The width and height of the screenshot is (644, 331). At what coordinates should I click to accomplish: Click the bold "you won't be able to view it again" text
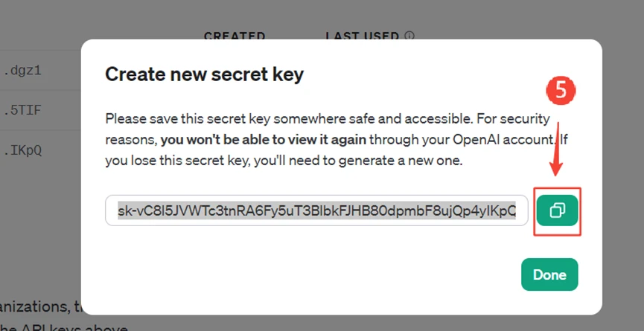click(x=264, y=139)
